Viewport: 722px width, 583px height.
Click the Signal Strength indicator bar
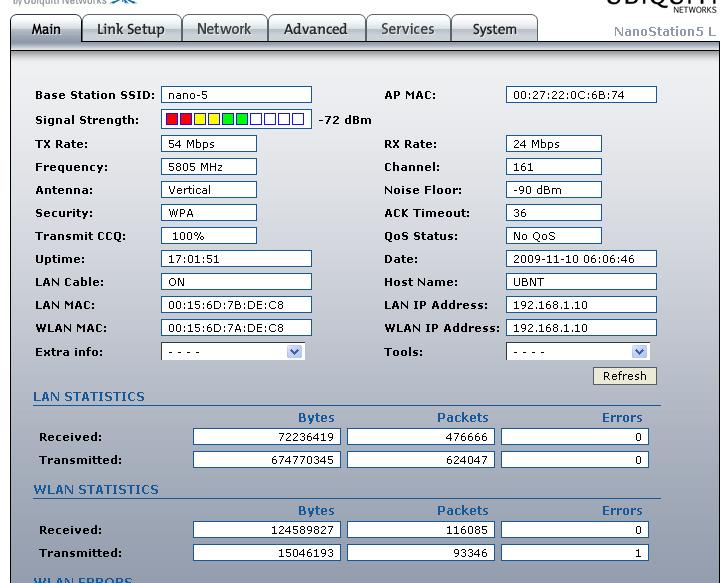235,120
